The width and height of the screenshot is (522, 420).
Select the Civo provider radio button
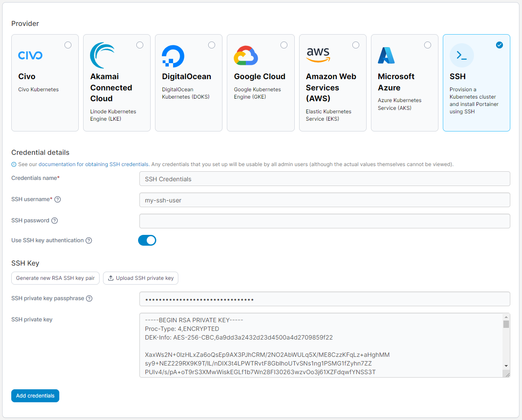tap(68, 45)
